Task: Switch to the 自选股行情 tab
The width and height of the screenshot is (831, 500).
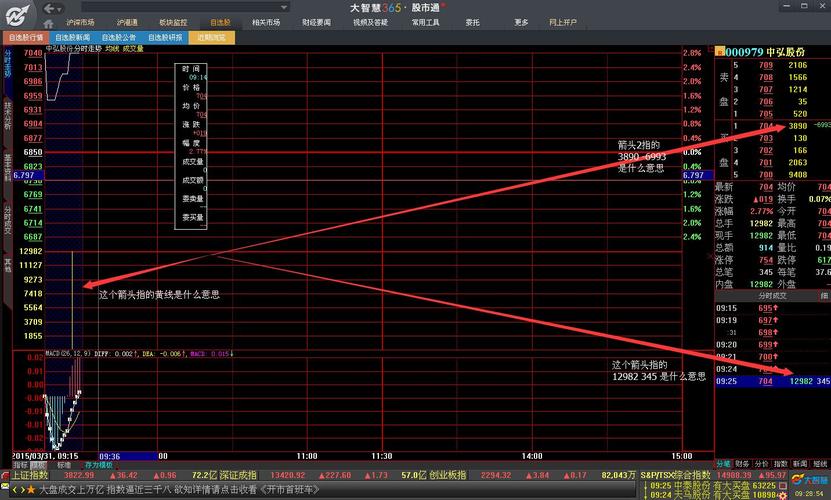Action: (26, 38)
